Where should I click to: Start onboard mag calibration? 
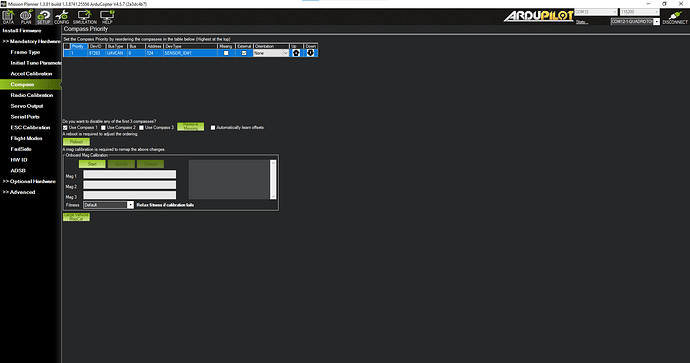pos(92,164)
